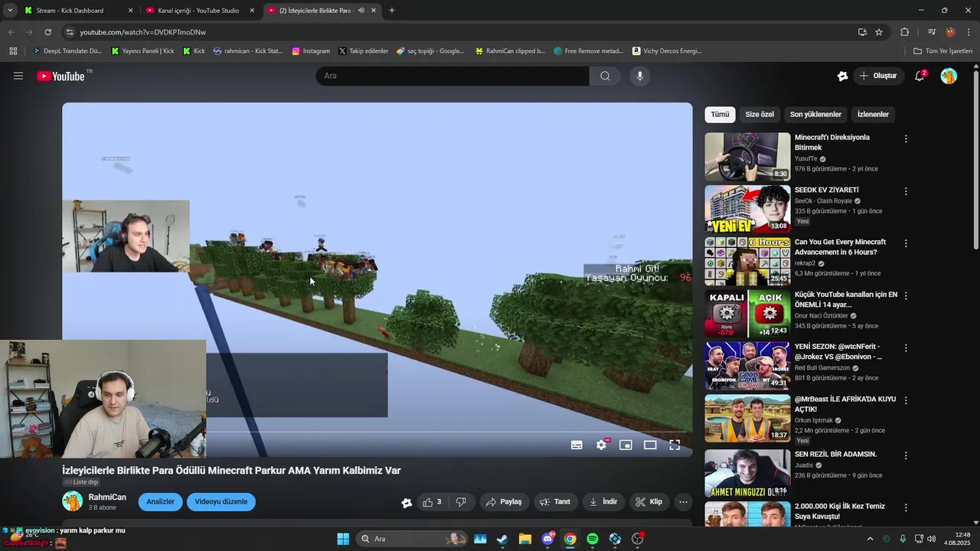980x551 pixels.
Task: Create a clip with the Klip button
Action: (649, 502)
